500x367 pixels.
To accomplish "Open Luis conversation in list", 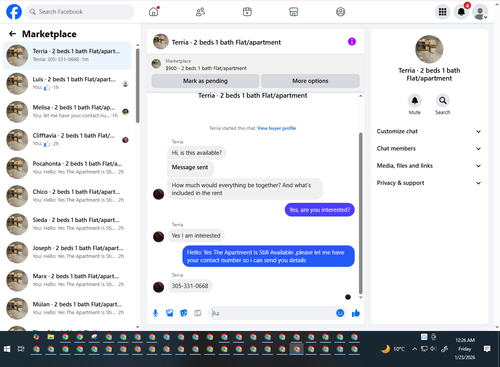I will point(67,83).
